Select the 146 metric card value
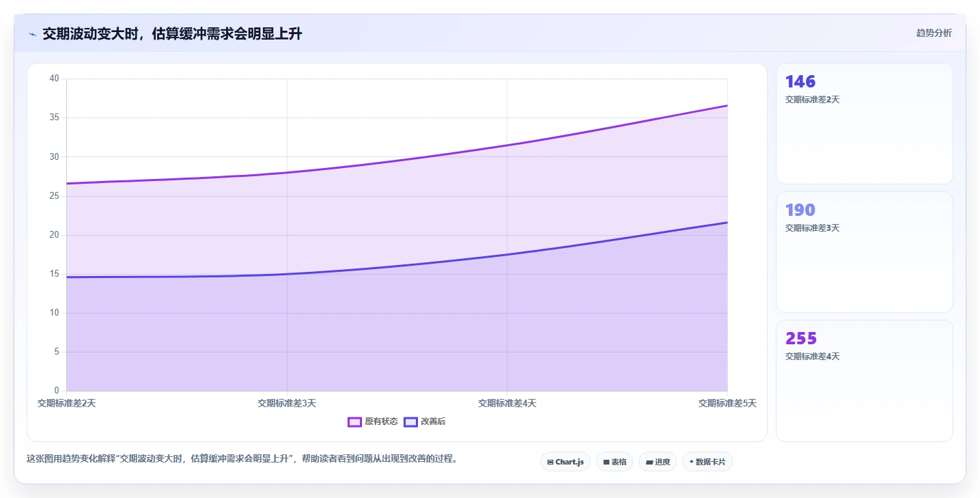 [x=800, y=82]
